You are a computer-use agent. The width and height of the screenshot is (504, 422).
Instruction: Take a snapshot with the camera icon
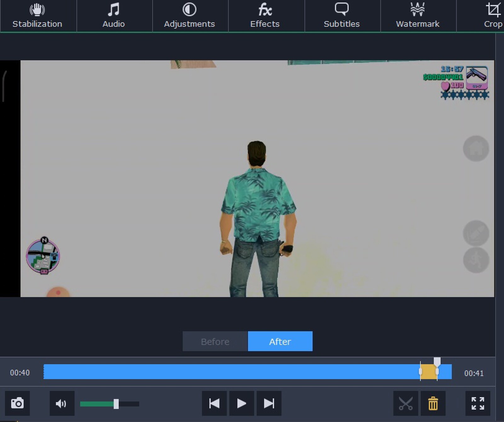(17, 403)
